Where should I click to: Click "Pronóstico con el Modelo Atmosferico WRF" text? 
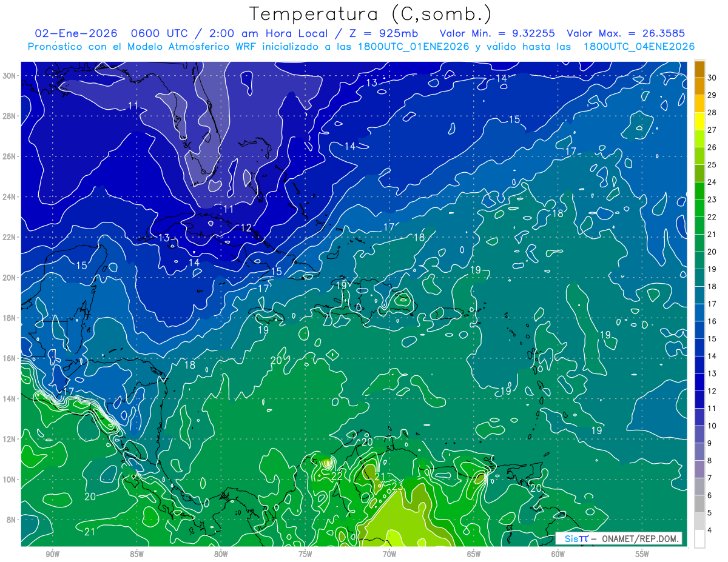[143, 47]
